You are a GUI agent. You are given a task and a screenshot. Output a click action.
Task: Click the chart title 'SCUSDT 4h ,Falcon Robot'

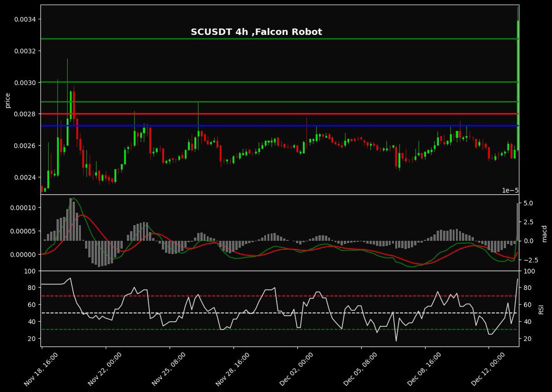pyautogui.click(x=256, y=32)
